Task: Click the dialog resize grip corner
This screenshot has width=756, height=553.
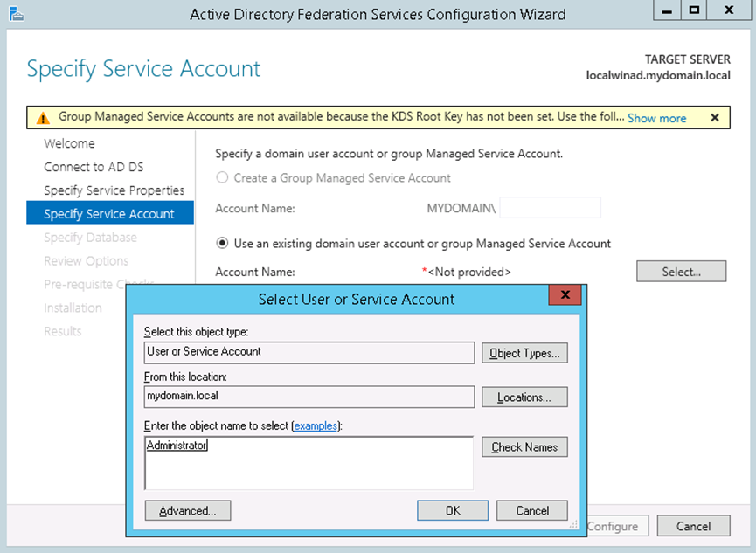Action: pyautogui.click(x=573, y=524)
